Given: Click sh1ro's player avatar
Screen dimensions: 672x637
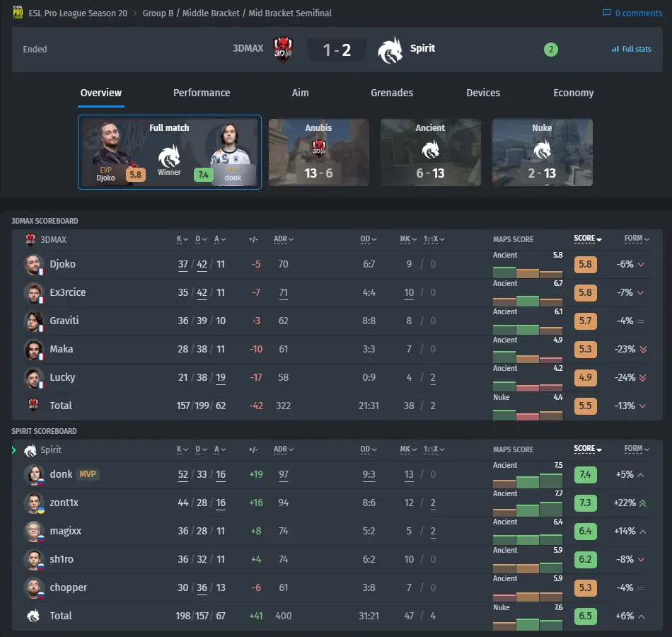Looking at the screenshot, I should tap(34, 559).
